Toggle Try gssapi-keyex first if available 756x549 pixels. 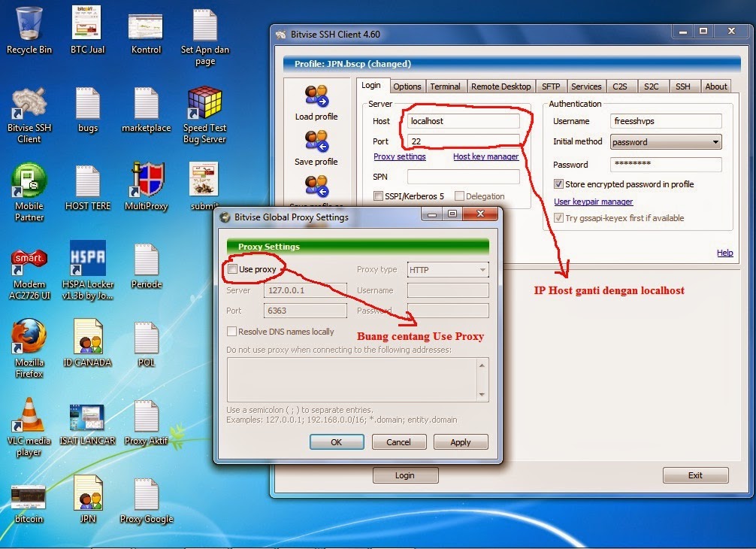(558, 217)
